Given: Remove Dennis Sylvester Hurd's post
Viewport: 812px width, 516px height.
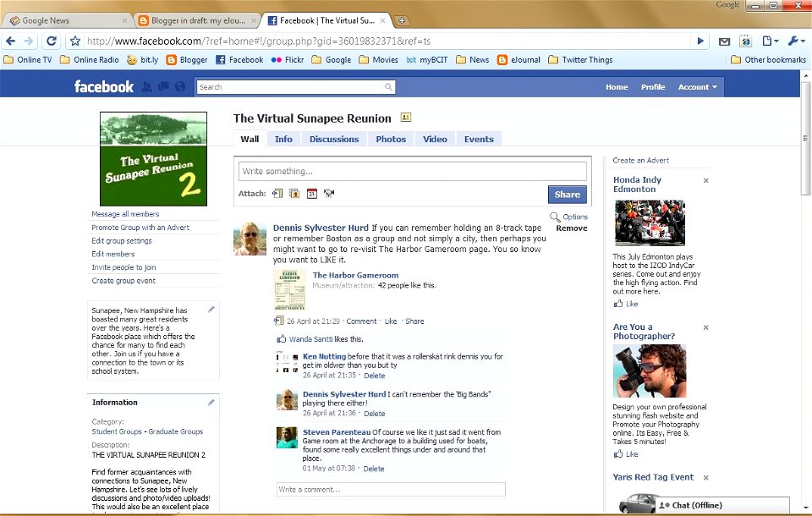Looking at the screenshot, I should tap(572, 228).
